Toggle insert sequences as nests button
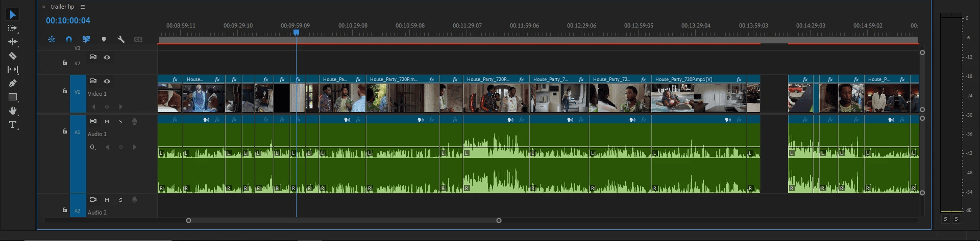 coord(52,39)
